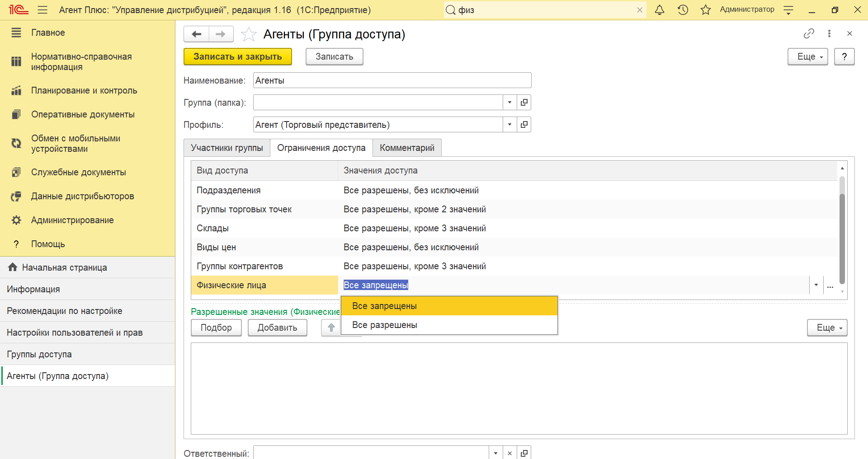This screenshot has height=459, width=868.
Task: Copy link to this object via chain icon
Action: (x=809, y=33)
